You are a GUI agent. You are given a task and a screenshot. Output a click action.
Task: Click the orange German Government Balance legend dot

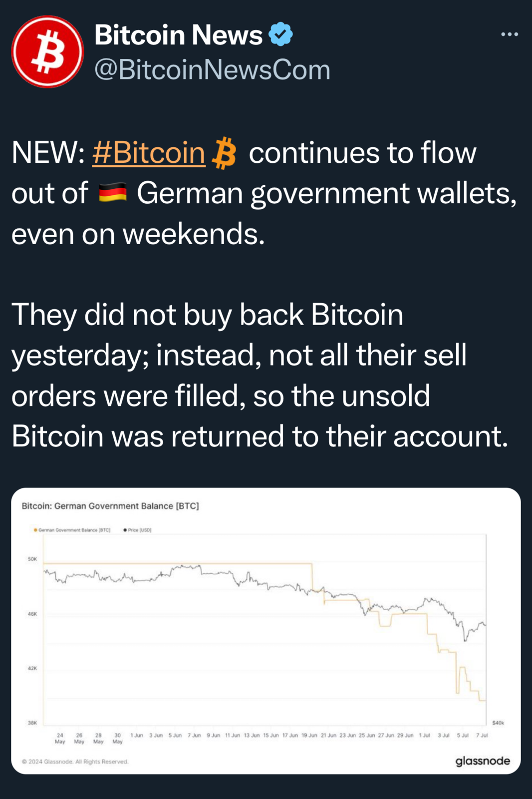click(35, 530)
